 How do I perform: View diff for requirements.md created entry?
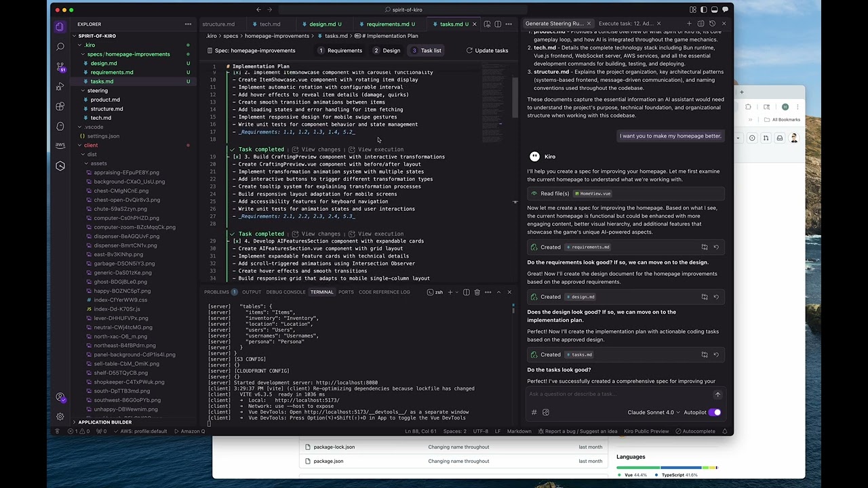click(705, 247)
